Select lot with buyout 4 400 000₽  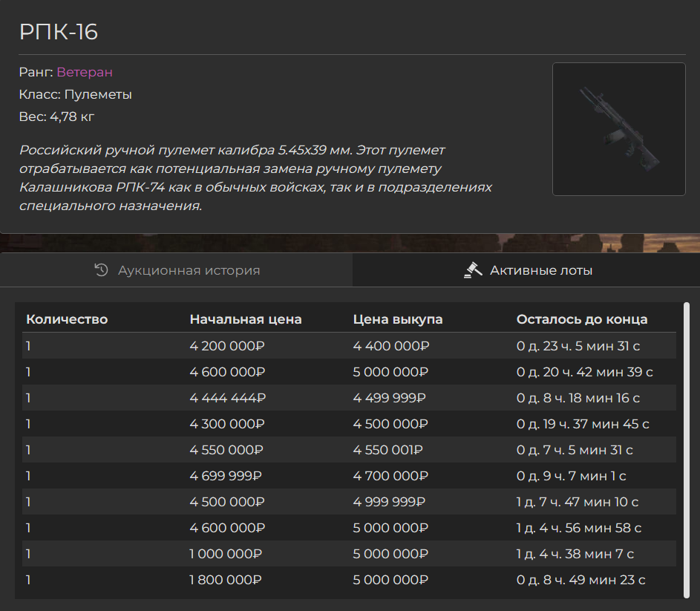[x=349, y=346]
